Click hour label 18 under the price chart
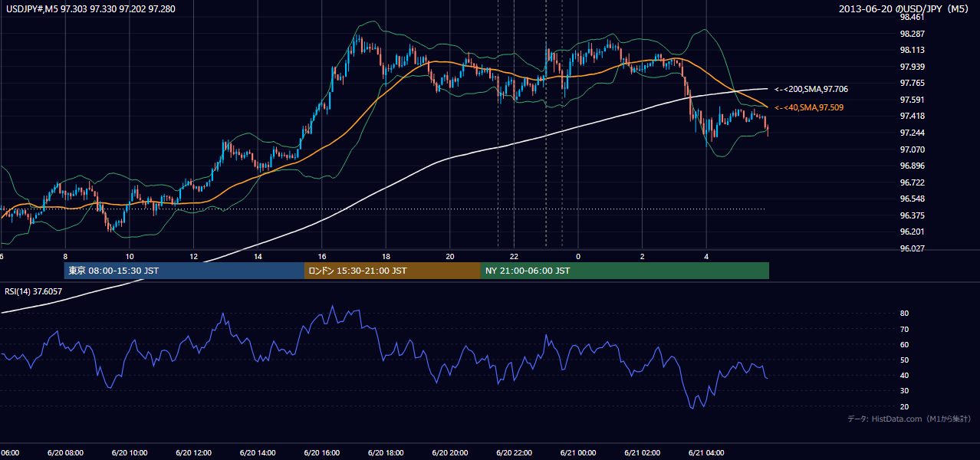The image size is (980, 460). (x=386, y=256)
